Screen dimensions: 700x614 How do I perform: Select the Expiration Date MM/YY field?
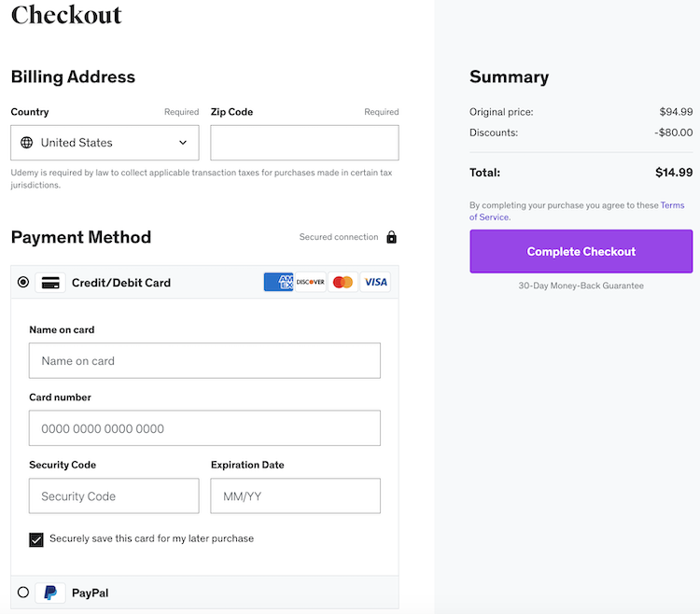[x=295, y=496]
